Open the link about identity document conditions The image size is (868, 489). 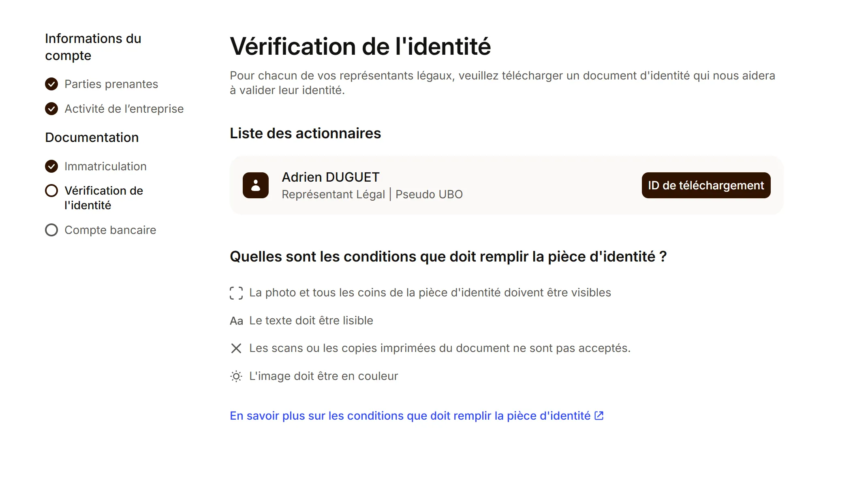click(x=410, y=416)
